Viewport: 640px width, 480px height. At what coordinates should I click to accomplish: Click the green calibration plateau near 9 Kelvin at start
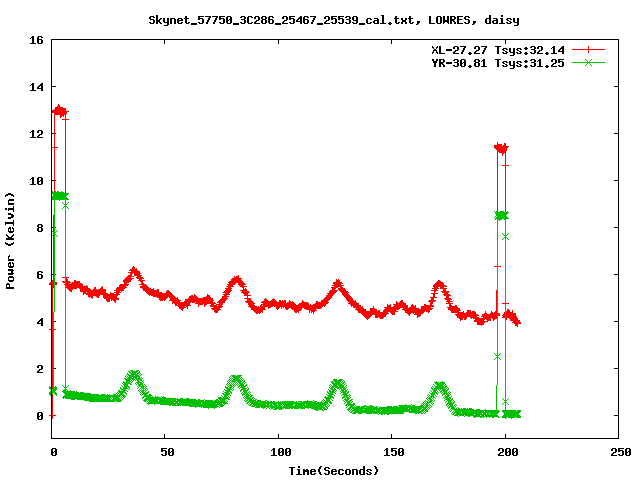click(x=60, y=196)
